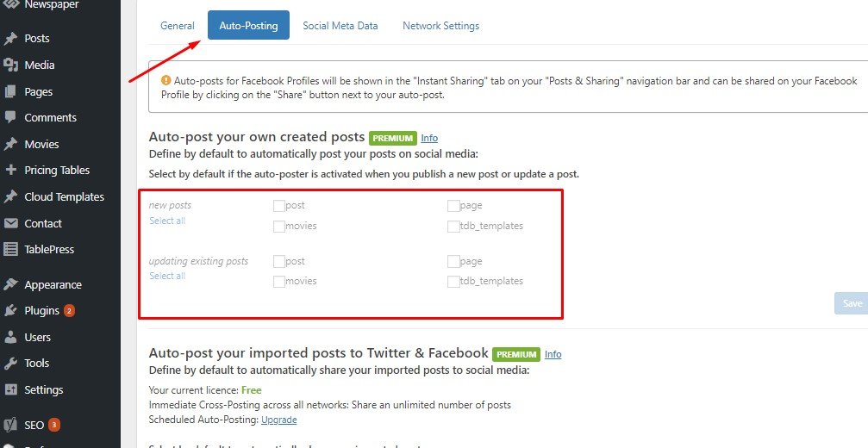Check 'tdb_templates' under updating existing posts
Image resolution: width=868 pixels, height=448 pixels.
(x=453, y=282)
